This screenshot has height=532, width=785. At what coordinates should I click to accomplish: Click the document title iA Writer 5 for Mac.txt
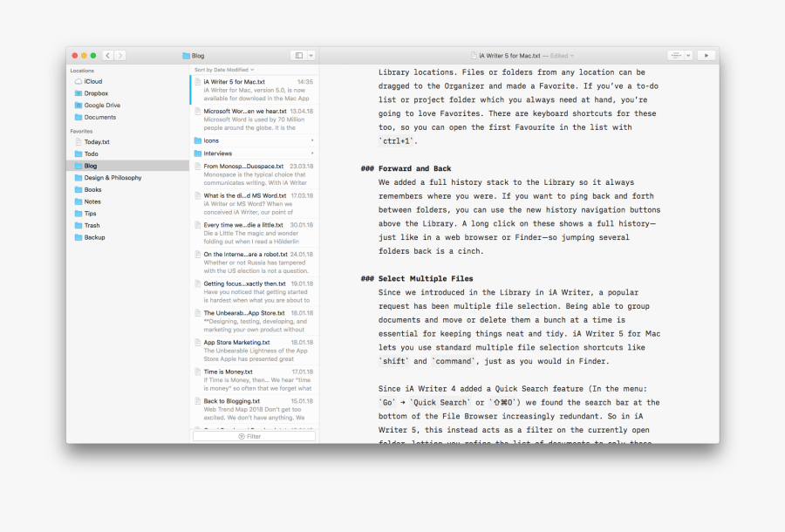click(509, 55)
